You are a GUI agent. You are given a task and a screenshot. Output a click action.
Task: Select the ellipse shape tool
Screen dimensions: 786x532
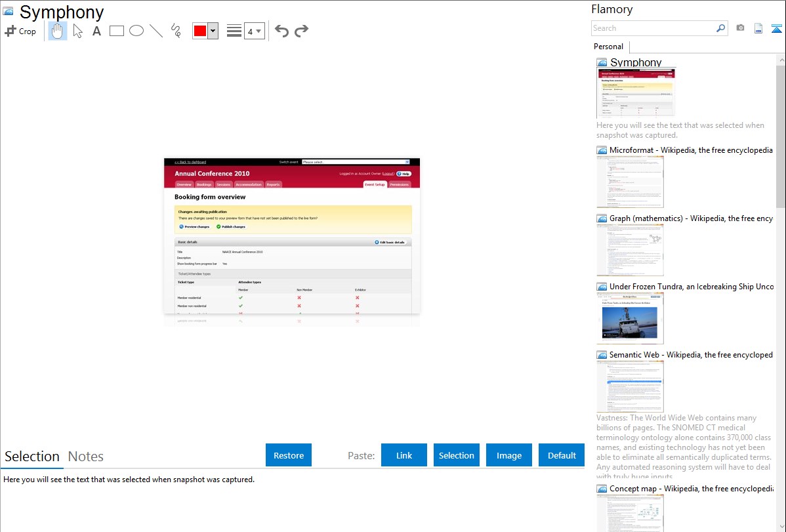[136, 31]
